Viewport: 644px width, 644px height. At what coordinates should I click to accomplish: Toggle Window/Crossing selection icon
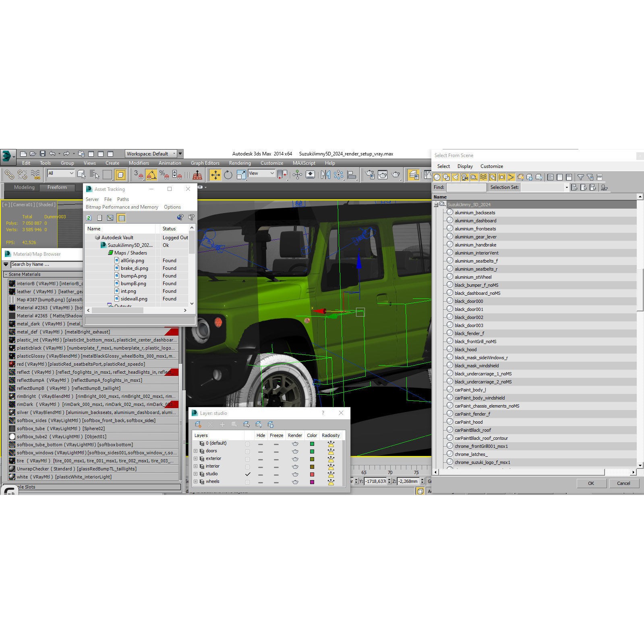(x=120, y=175)
